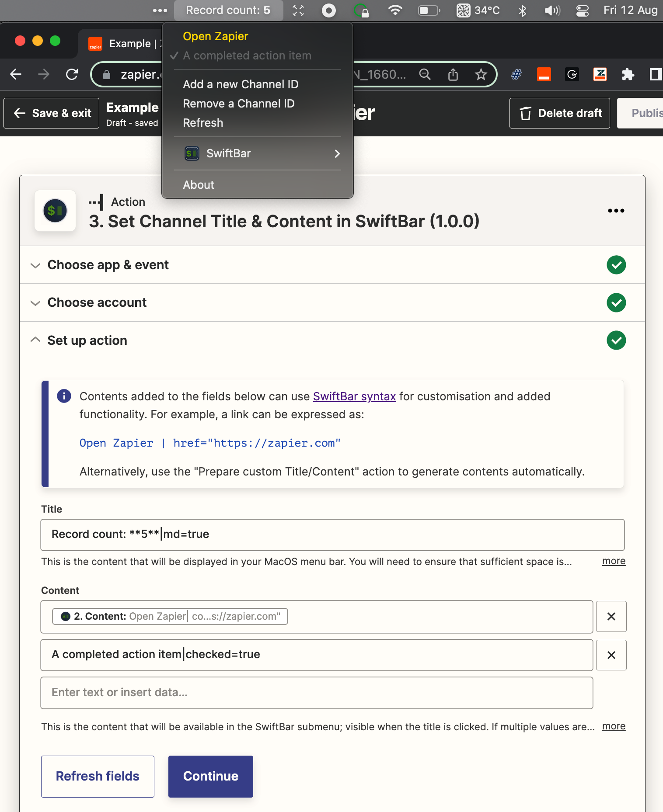
Task: Remove the first Content row with X
Action: [x=611, y=617]
